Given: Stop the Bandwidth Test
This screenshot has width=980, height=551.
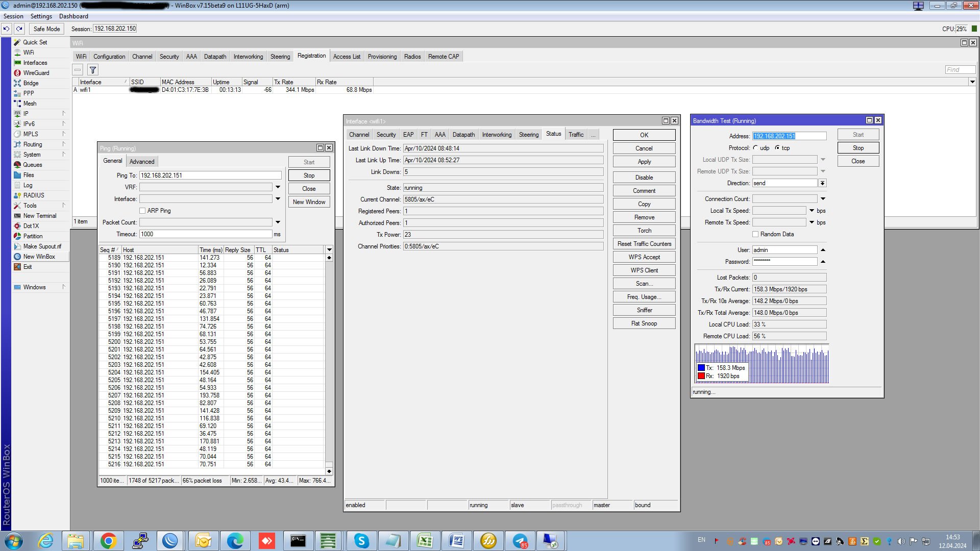Looking at the screenshot, I should pyautogui.click(x=858, y=148).
